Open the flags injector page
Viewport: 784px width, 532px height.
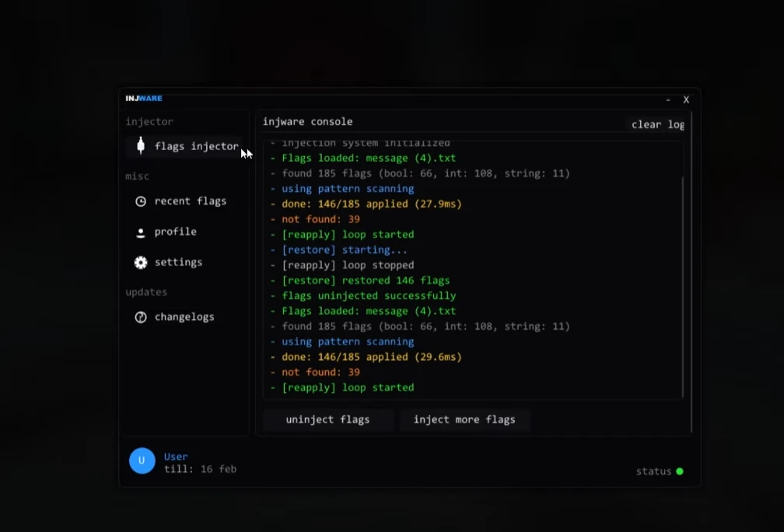pyautogui.click(x=184, y=146)
